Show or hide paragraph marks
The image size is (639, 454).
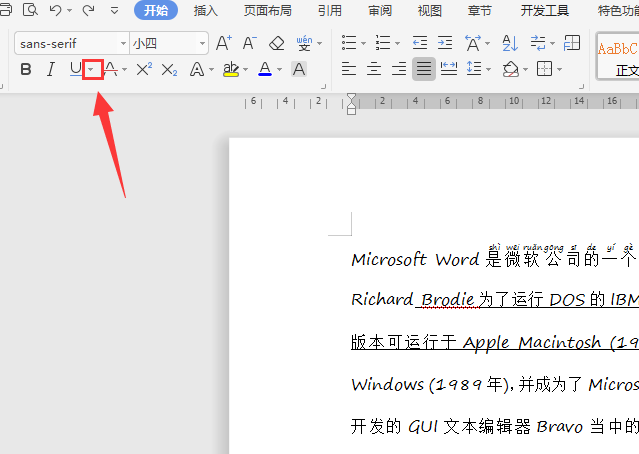(x=538, y=43)
